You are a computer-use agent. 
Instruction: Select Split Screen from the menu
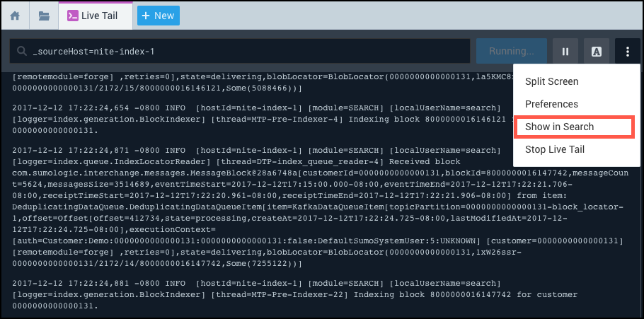[551, 81]
